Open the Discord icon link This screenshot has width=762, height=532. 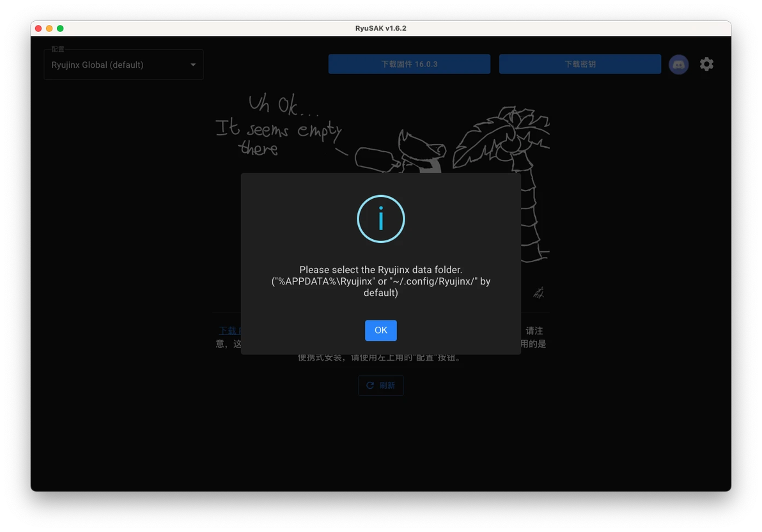click(x=678, y=64)
